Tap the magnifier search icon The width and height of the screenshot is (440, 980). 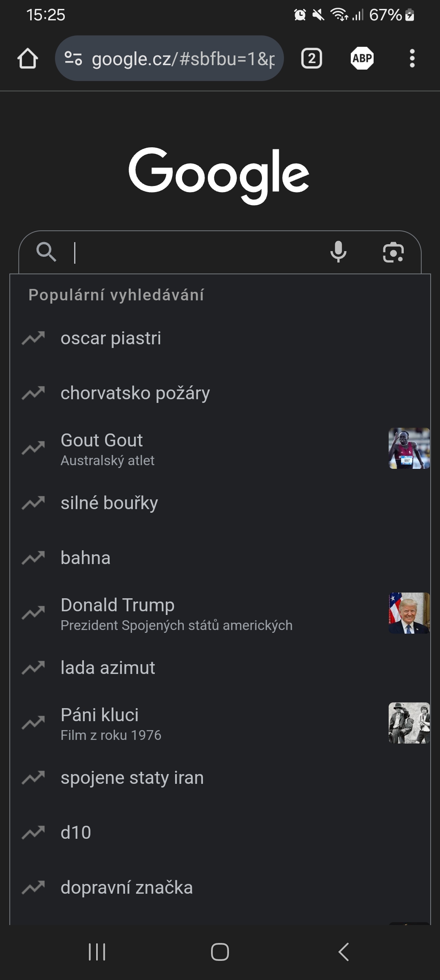46,252
